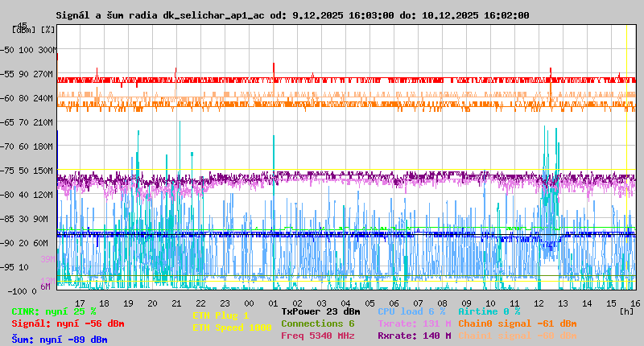Select the Airtime 0 % legend entry
This screenshot has height=346, width=644.
click(x=489, y=311)
